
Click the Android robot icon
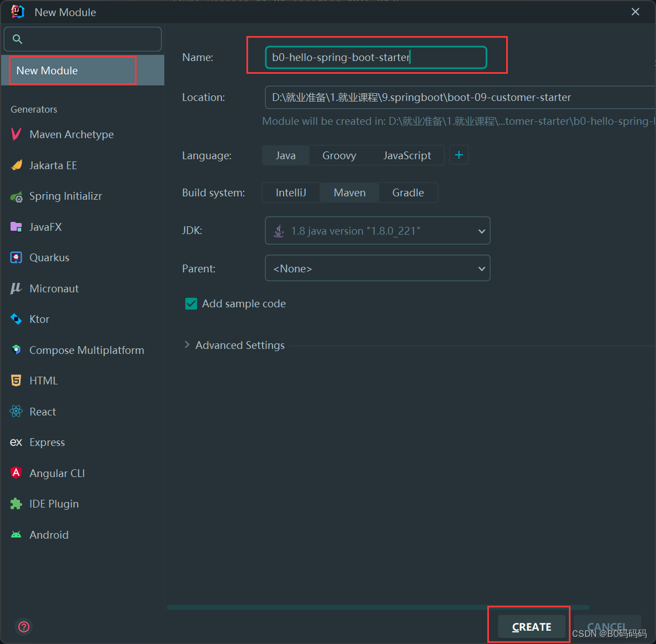point(16,534)
